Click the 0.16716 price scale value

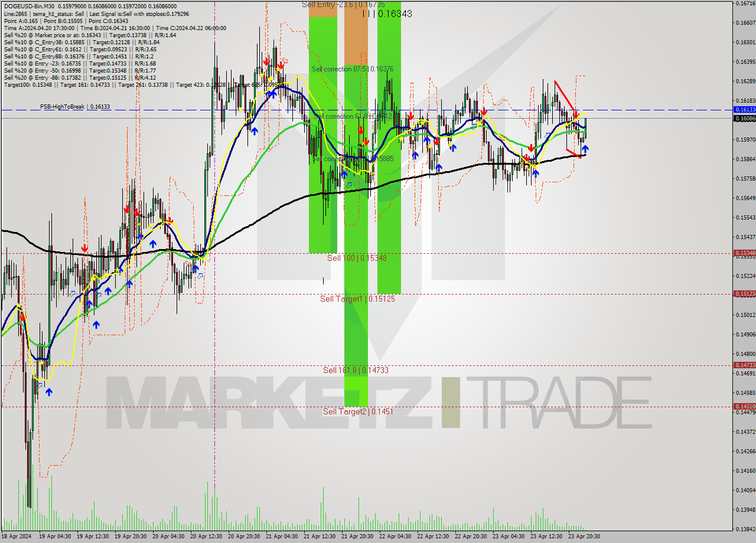[745, 4]
